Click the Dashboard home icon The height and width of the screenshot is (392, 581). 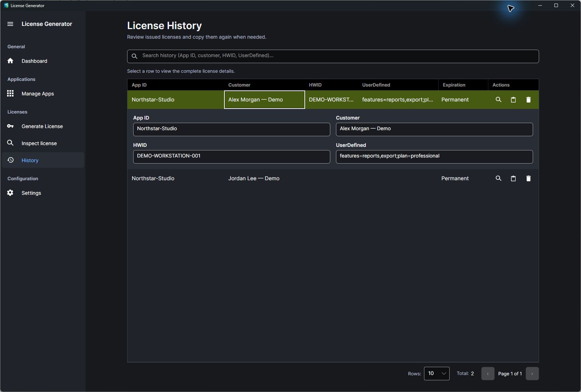10,61
